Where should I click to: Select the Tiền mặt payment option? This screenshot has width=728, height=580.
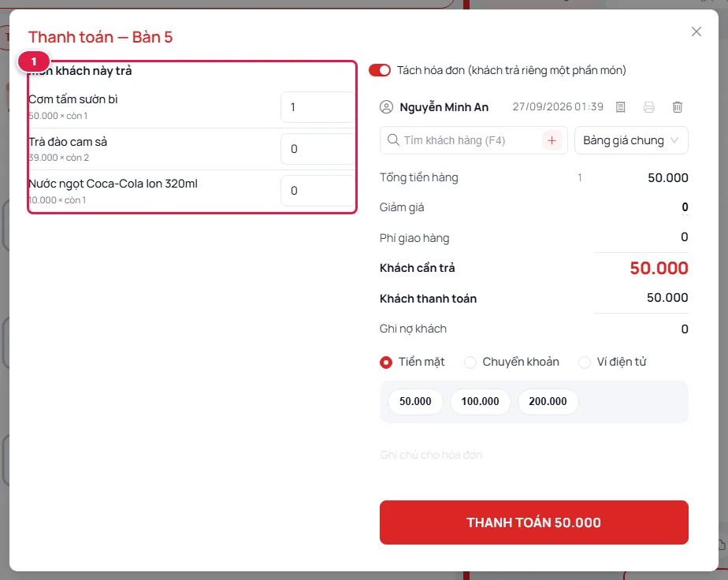tap(386, 362)
